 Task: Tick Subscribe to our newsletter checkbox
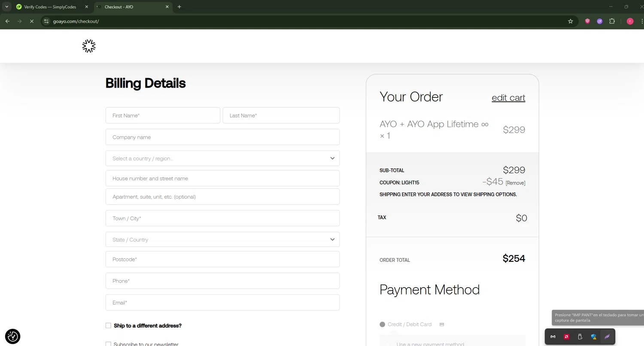point(108,344)
